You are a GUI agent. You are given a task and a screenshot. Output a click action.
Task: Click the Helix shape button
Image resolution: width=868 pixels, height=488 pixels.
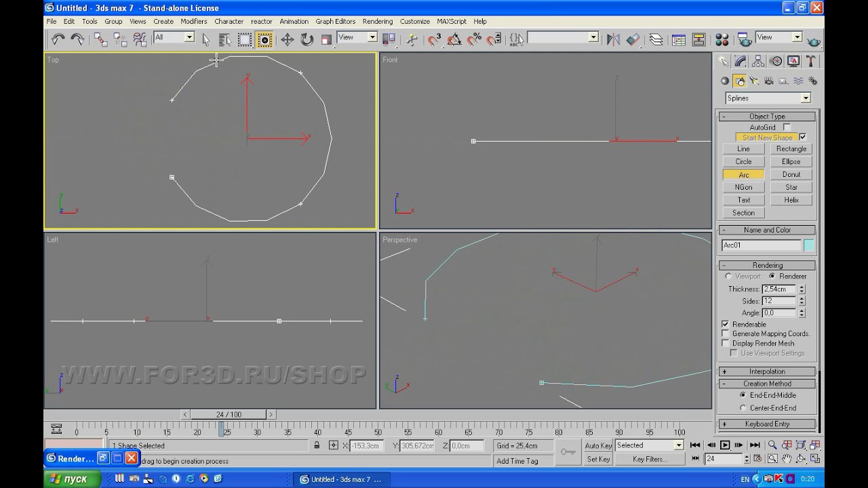tap(791, 200)
